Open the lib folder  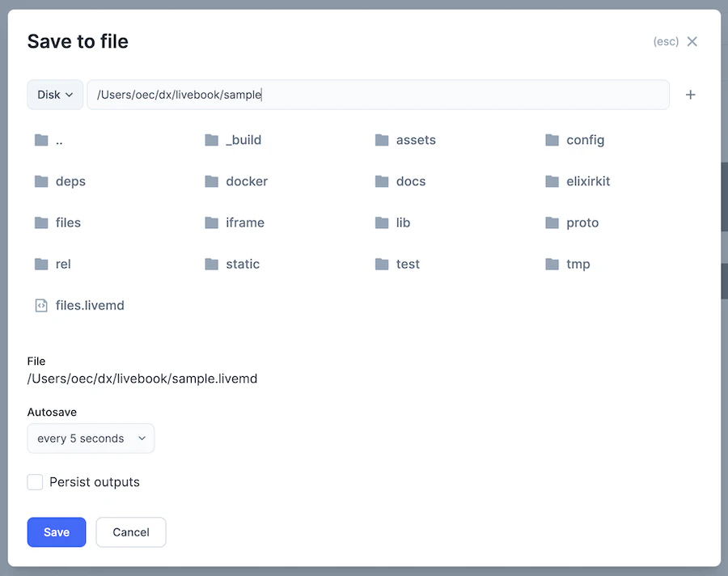point(393,222)
